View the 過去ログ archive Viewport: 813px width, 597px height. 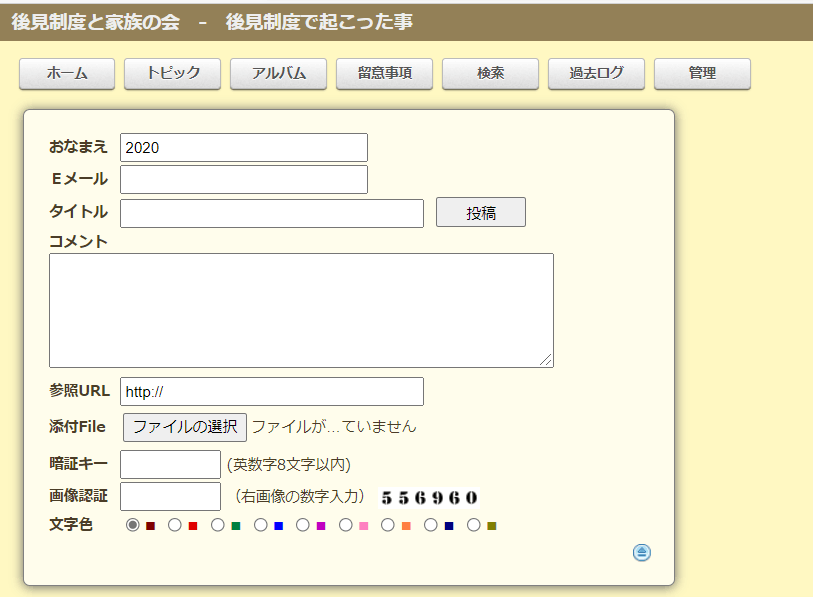596,74
